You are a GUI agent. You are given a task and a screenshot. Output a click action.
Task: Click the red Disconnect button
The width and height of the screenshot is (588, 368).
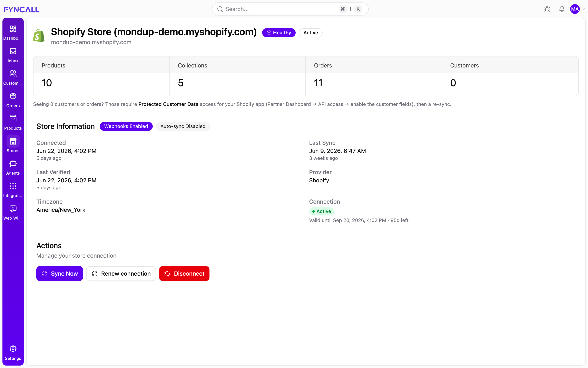tap(184, 274)
